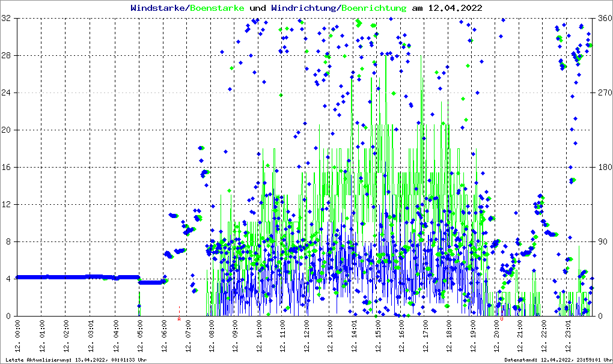
Task: Click the word Windstarke in chart title
Action: [159, 8]
